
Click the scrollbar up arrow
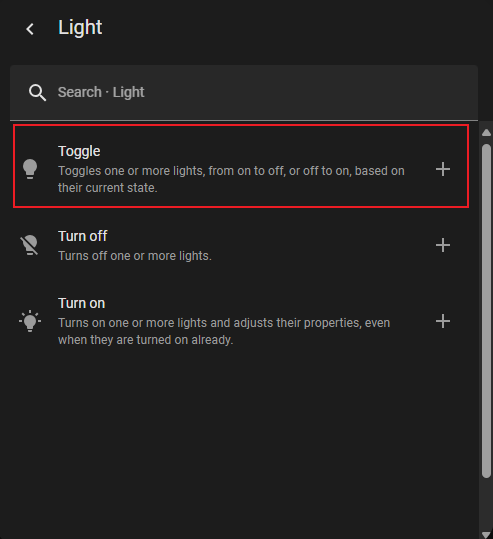pyautogui.click(x=486, y=133)
